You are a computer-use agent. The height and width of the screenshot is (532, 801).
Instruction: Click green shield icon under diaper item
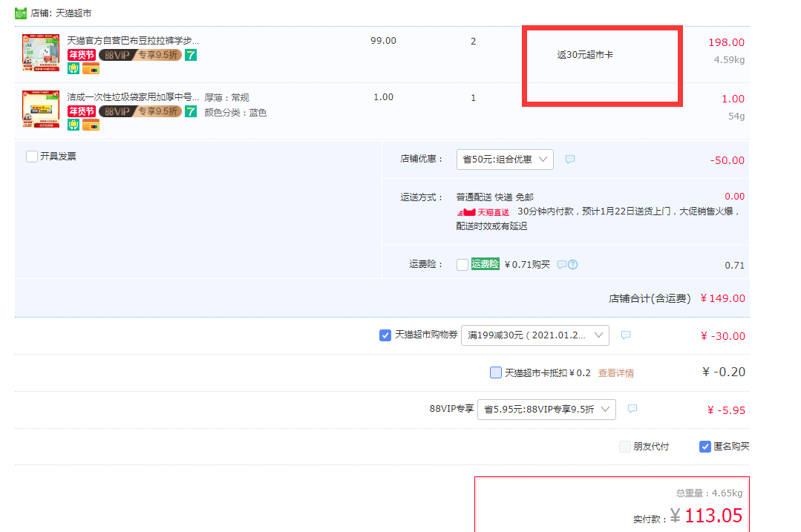(x=73, y=68)
